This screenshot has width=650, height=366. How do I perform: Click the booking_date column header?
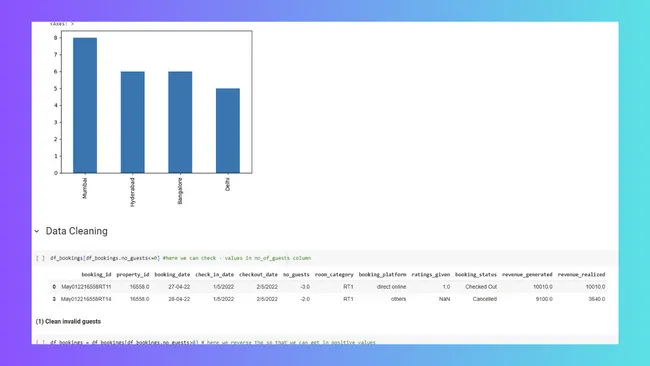tap(172, 274)
